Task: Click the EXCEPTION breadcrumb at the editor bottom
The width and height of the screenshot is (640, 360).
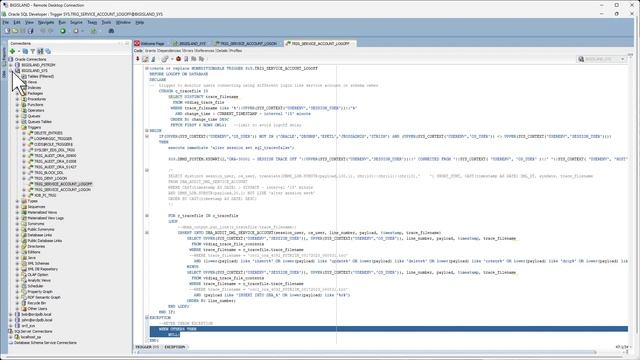Action: 175,347
